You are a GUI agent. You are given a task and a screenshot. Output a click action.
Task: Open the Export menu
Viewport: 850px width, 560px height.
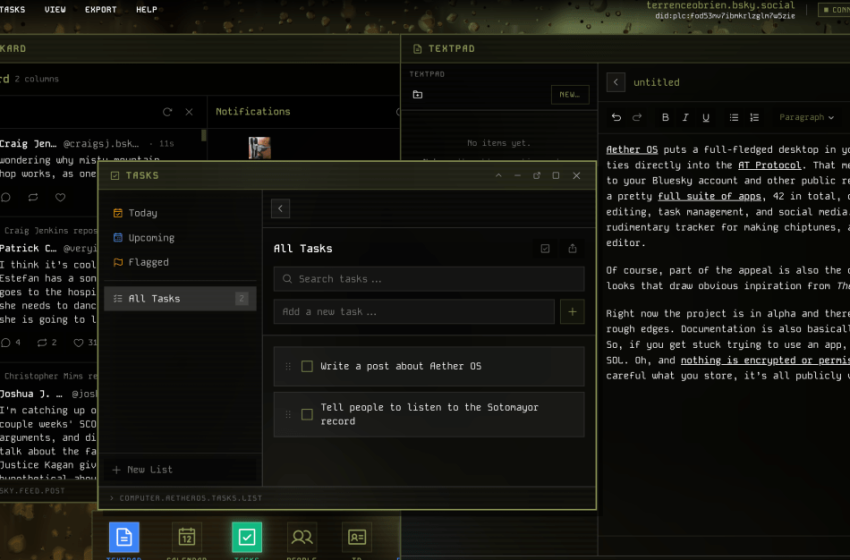click(101, 10)
